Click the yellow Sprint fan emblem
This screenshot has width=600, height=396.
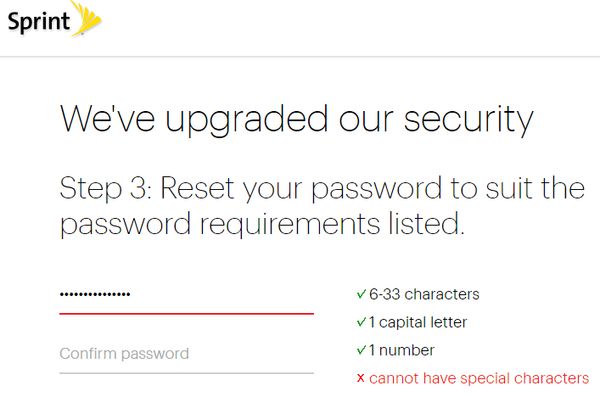86,17
